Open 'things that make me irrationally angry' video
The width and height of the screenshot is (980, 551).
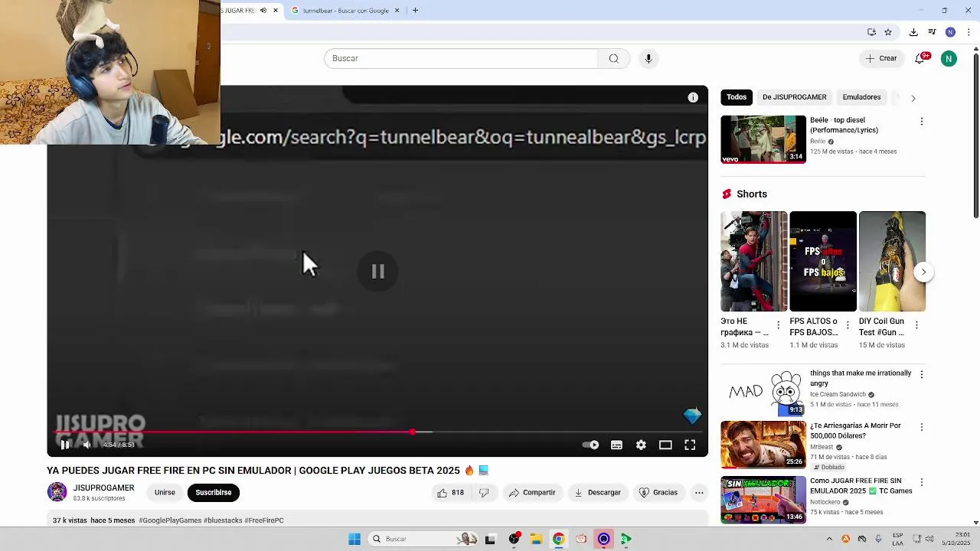[861, 378]
